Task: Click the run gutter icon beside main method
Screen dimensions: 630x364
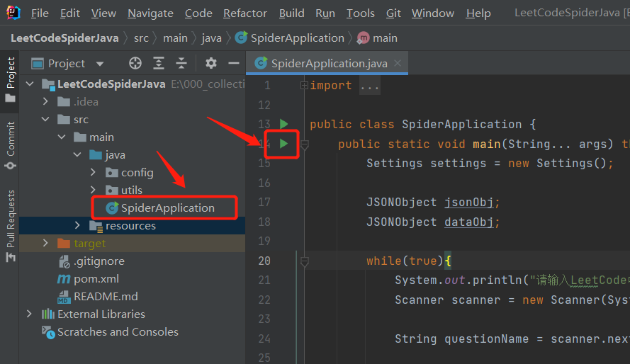Action: click(283, 143)
